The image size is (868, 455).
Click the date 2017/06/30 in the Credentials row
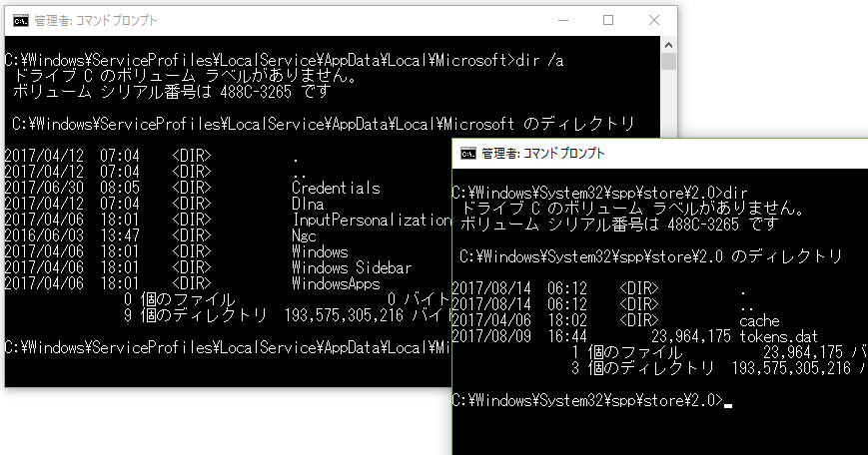[x=44, y=188]
